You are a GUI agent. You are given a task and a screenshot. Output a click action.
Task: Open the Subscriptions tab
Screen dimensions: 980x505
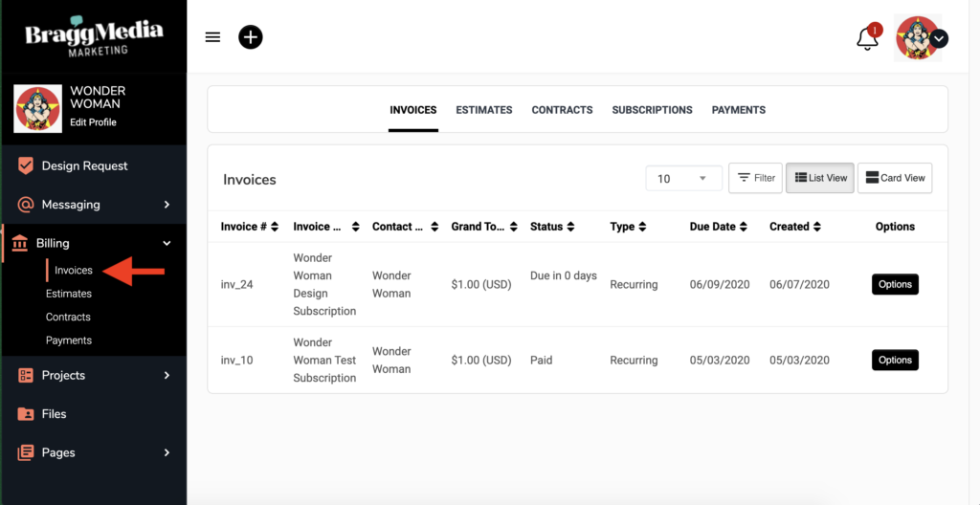point(652,110)
